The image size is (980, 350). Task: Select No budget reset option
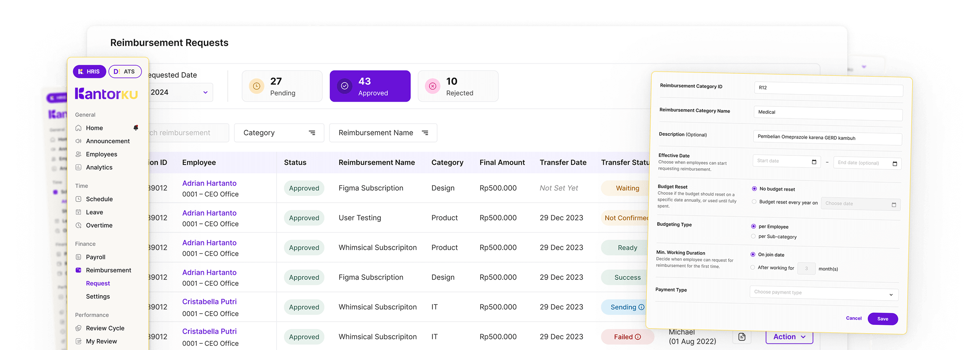pos(754,189)
